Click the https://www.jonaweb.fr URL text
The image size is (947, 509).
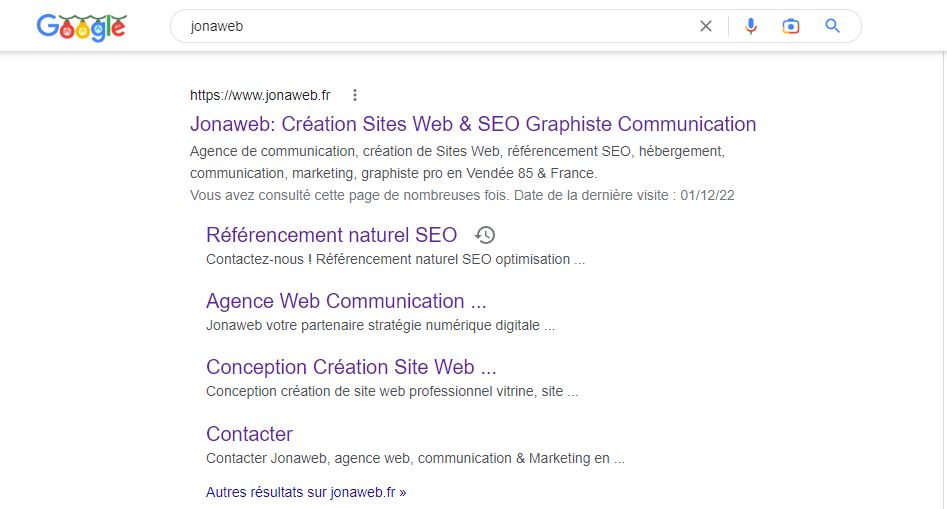[x=260, y=95]
